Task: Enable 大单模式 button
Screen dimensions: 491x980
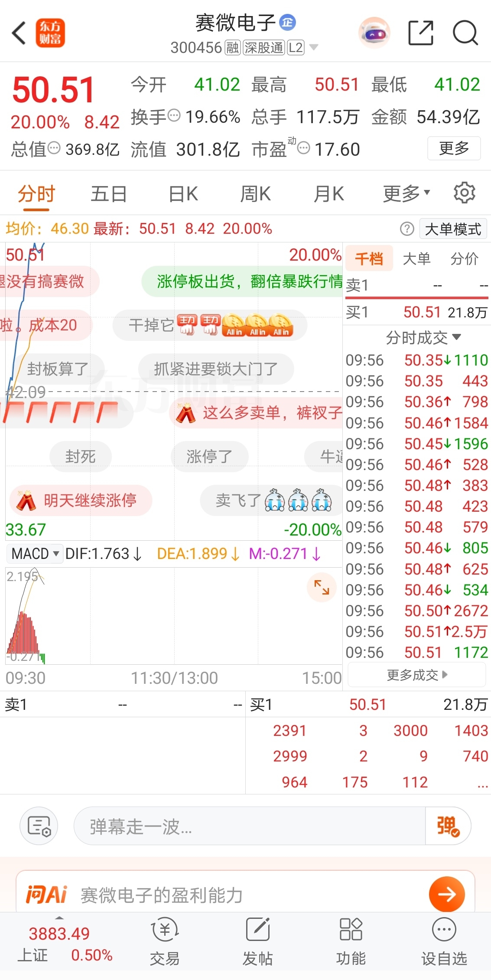Action: coord(453,229)
